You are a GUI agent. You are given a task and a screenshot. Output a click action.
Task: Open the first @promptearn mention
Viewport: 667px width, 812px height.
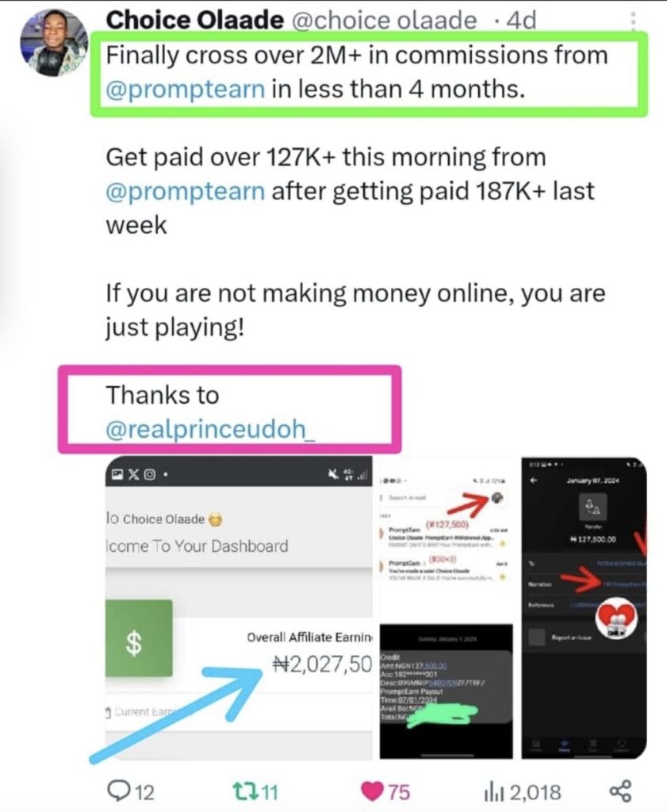pyautogui.click(x=186, y=89)
